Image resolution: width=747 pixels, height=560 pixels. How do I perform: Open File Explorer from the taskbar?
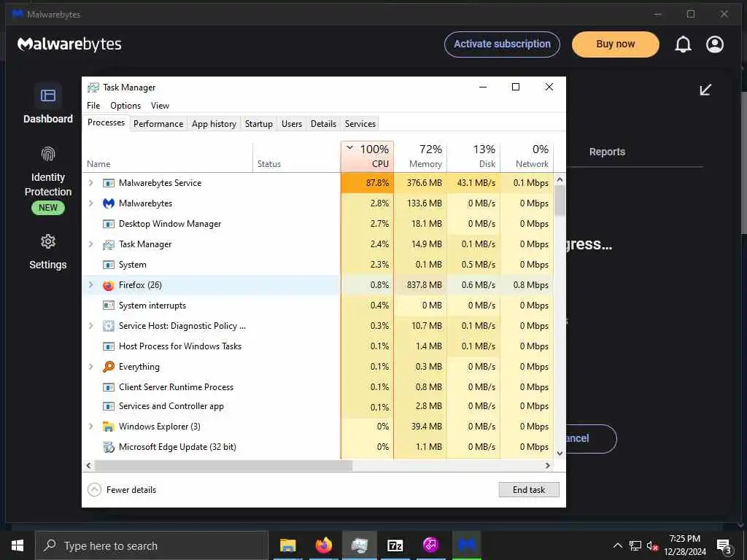point(287,545)
